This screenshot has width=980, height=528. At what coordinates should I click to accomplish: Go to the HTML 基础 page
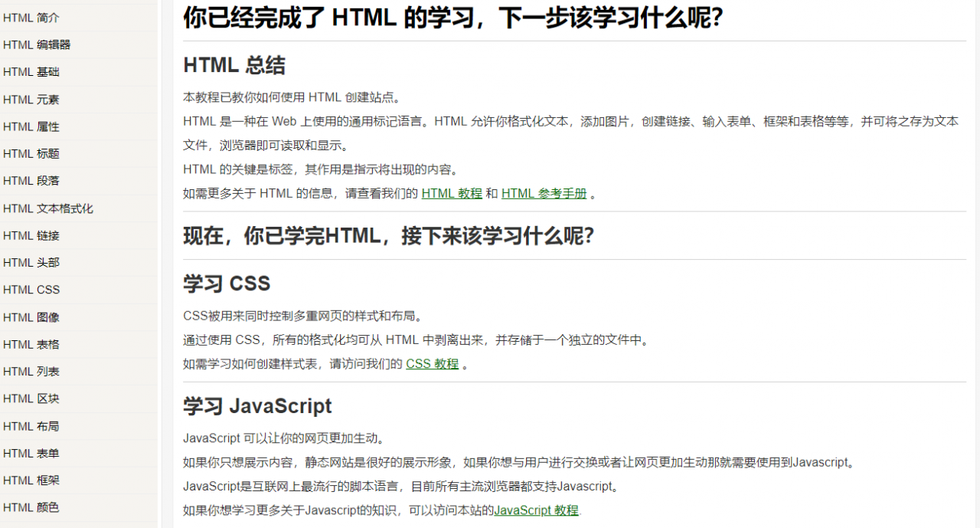(x=31, y=71)
